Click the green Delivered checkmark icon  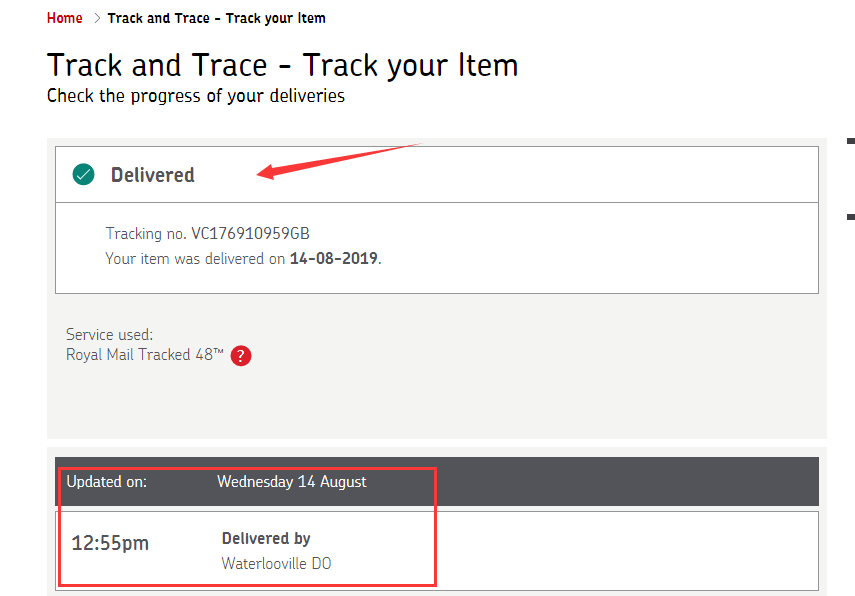coord(83,174)
